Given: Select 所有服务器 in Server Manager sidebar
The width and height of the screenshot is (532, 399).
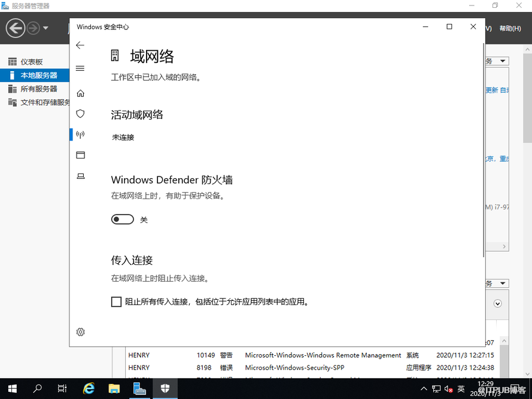Looking at the screenshot, I should pos(35,89).
